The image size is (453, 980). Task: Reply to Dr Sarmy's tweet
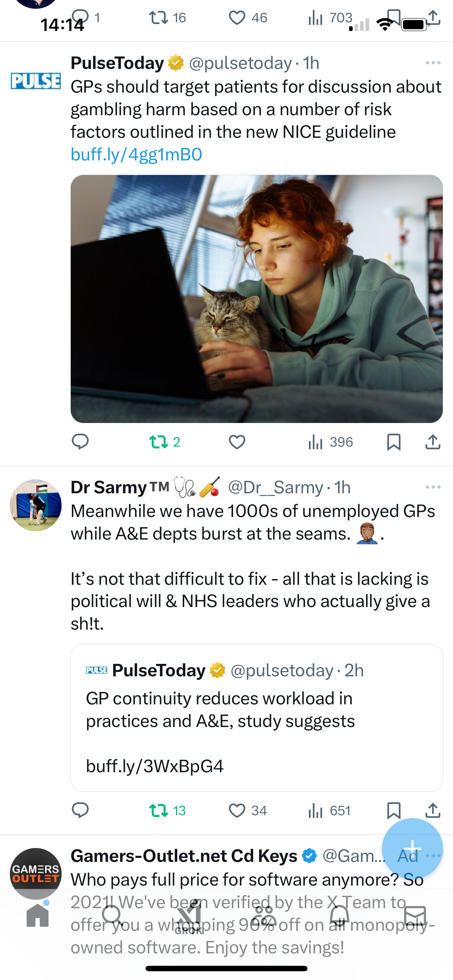click(80, 811)
